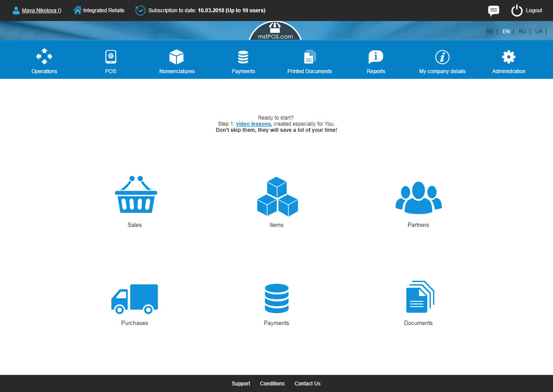The height and width of the screenshot is (392, 553).
Task: Switch language to BG
Action: coord(490,32)
